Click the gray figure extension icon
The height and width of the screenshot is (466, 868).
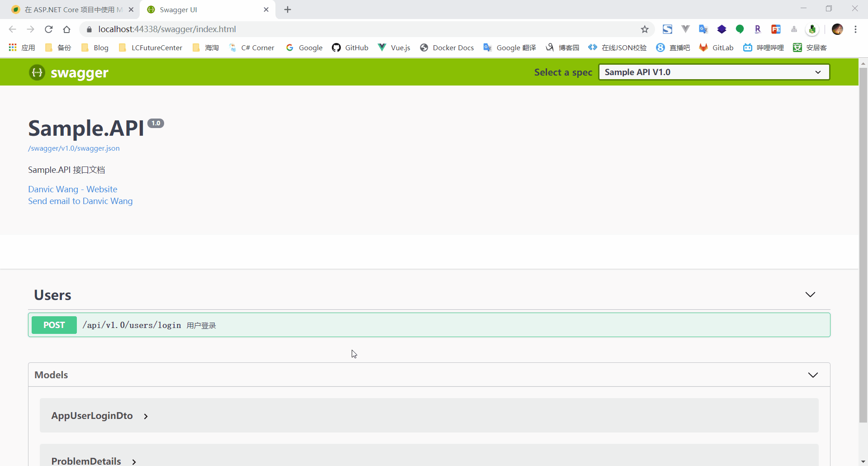[x=794, y=29]
